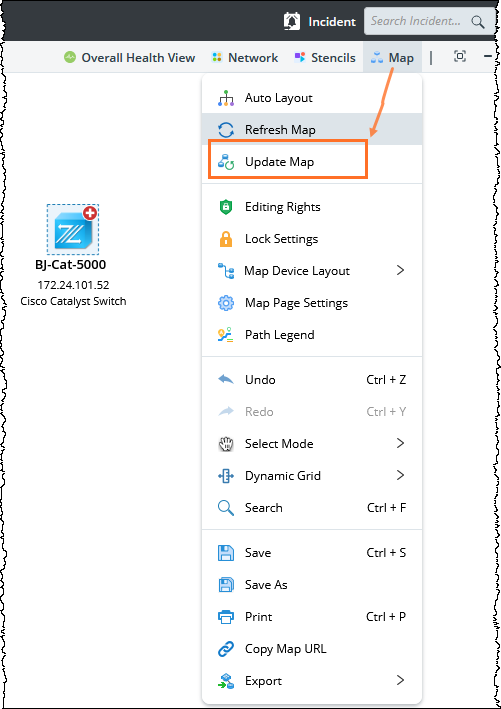Click the fit-to-screen icon in toolbar
Image resolution: width=501 pixels, height=709 pixels.
[460, 57]
